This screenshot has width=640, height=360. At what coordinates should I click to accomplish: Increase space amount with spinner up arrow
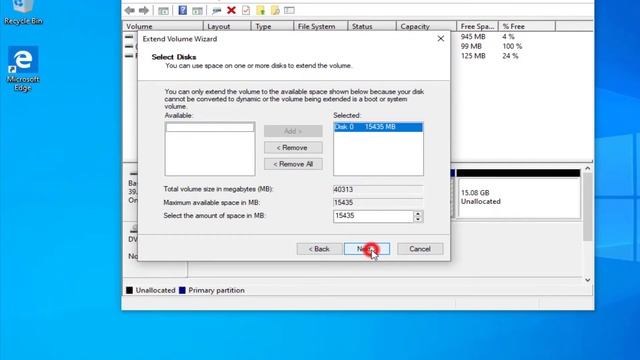418,213
